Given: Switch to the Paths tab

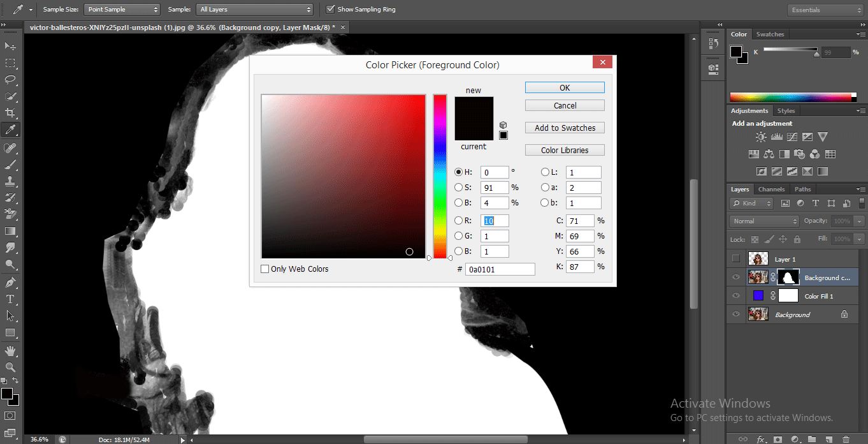Looking at the screenshot, I should click(x=802, y=189).
